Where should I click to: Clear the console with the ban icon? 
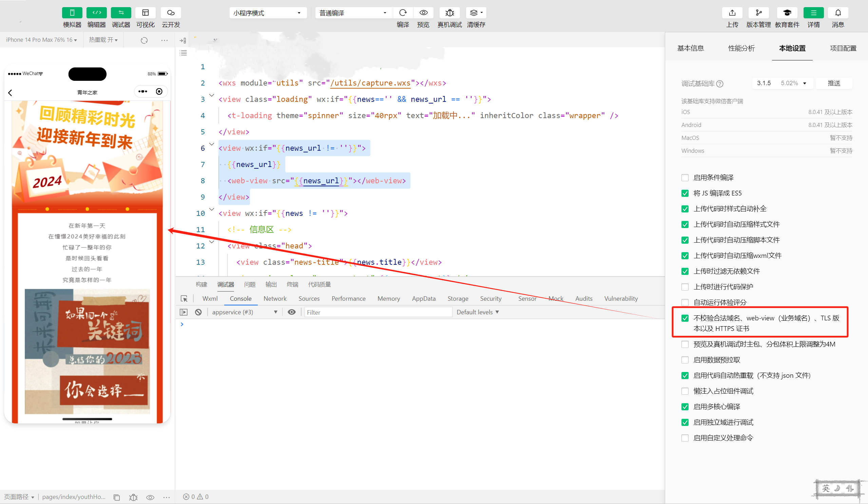pos(198,312)
